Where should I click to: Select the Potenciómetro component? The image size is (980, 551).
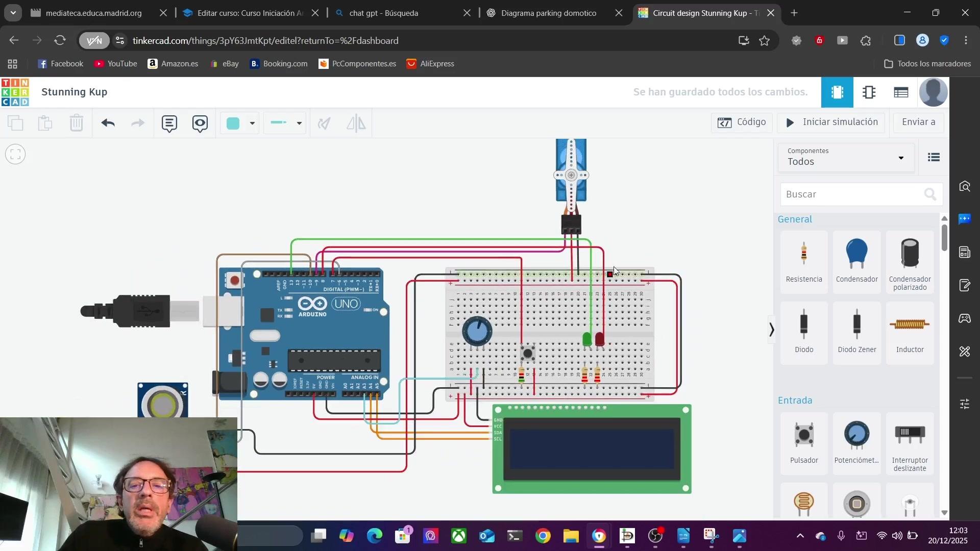click(x=856, y=443)
